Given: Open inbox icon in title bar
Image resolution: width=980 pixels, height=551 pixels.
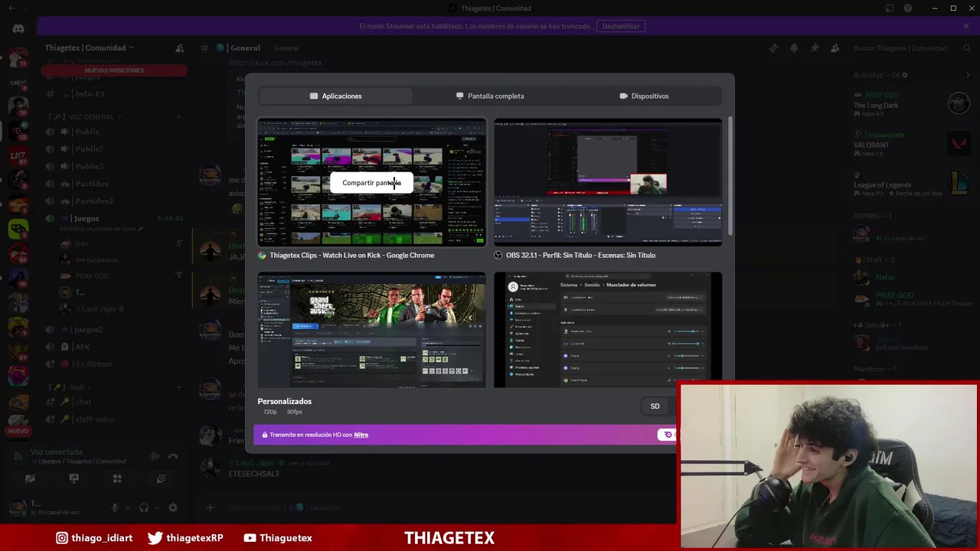Looking at the screenshot, I should pos(890,8).
